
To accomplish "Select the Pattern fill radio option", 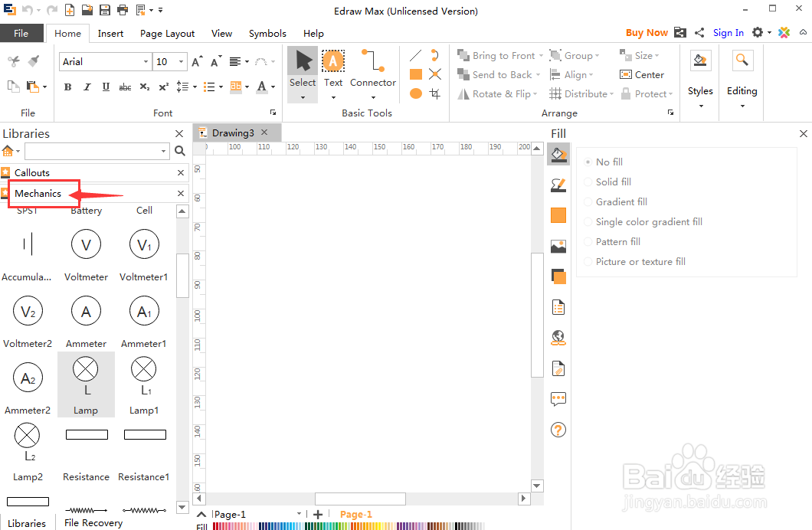I will [x=588, y=242].
